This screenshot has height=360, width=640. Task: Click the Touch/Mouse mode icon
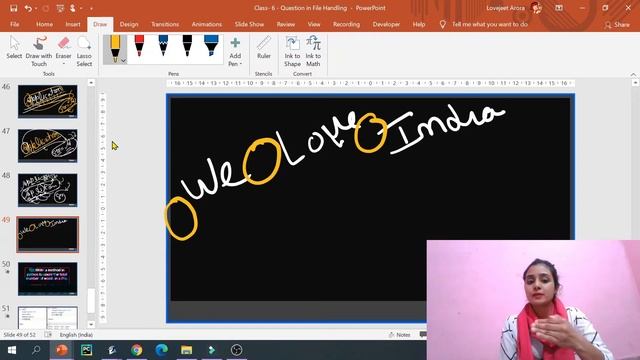pyautogui.click(x=73, y=8)
